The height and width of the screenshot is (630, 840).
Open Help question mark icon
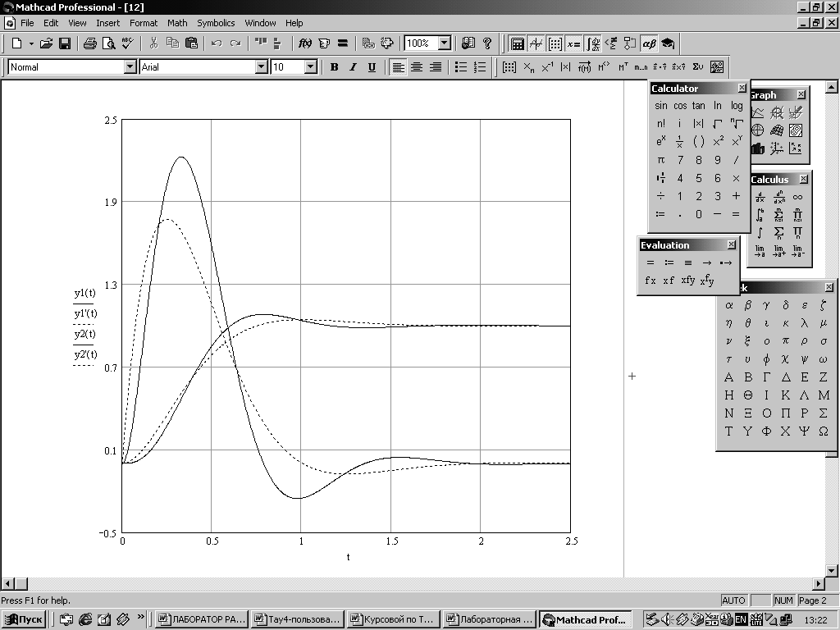487,43
